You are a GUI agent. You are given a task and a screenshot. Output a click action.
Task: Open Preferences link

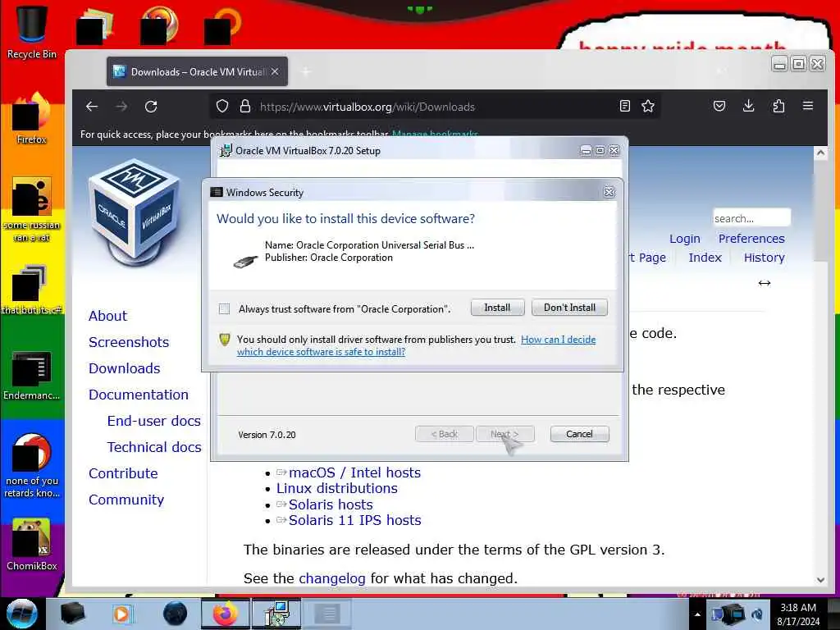(x=751, y=239)
